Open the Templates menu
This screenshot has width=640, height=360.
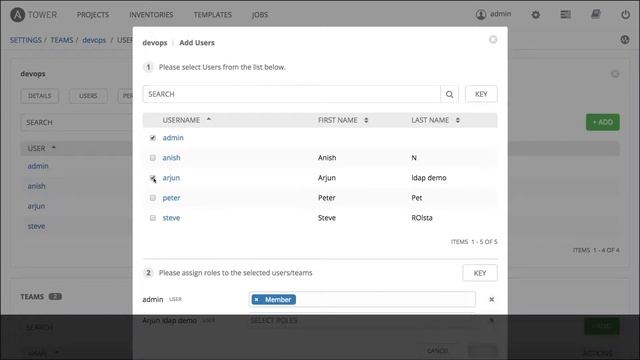point(213,15)
